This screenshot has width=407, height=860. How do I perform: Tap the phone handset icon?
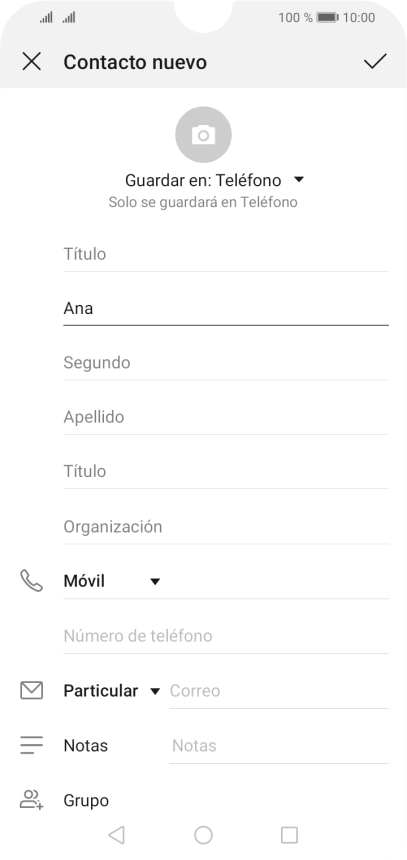31,581
